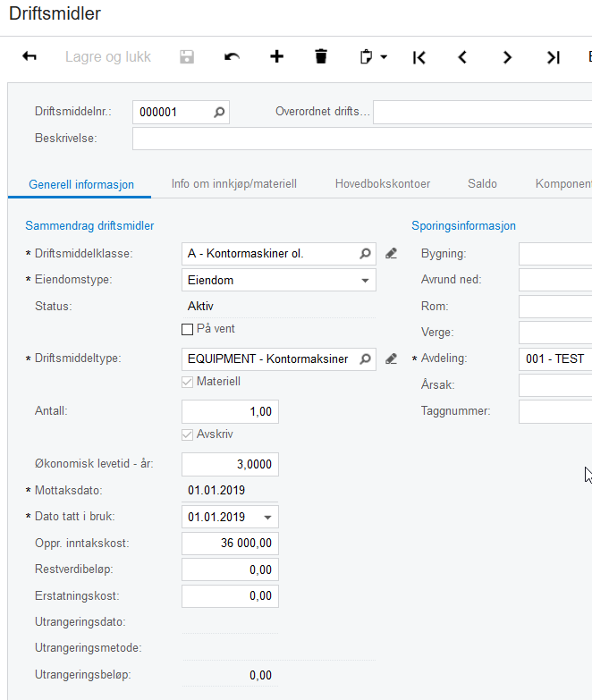Click Sammendrag driftsmidler section heading

tap(89, 226)
